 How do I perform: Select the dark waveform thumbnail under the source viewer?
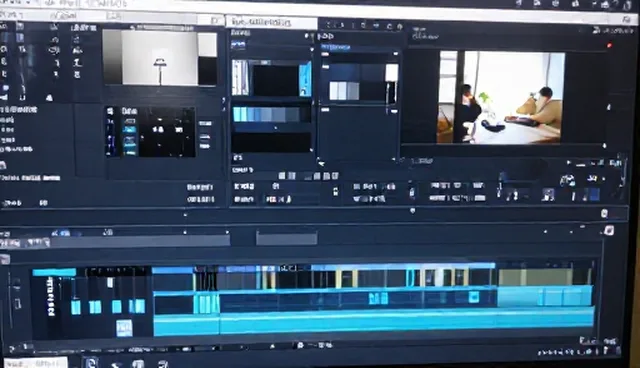coord(167,132)
